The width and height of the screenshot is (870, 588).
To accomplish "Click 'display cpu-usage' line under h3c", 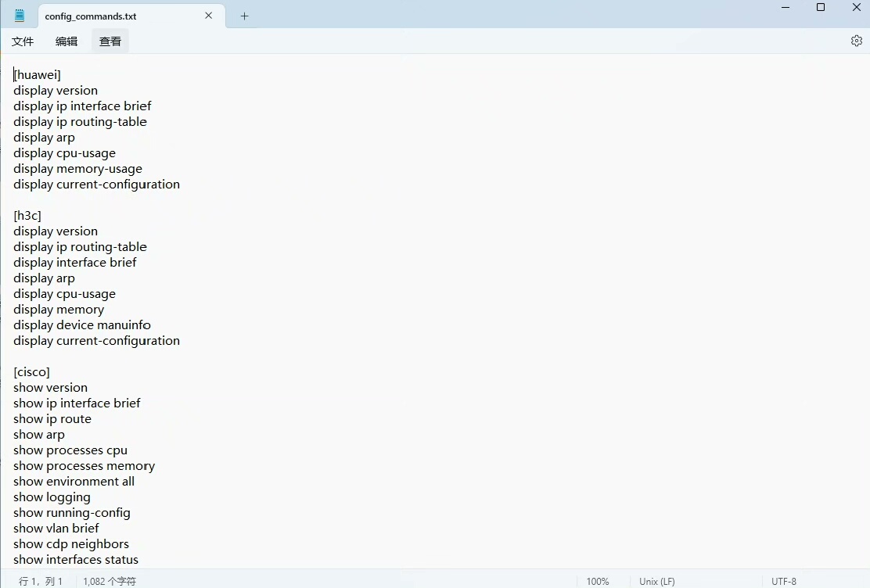I will coord(64,294).
